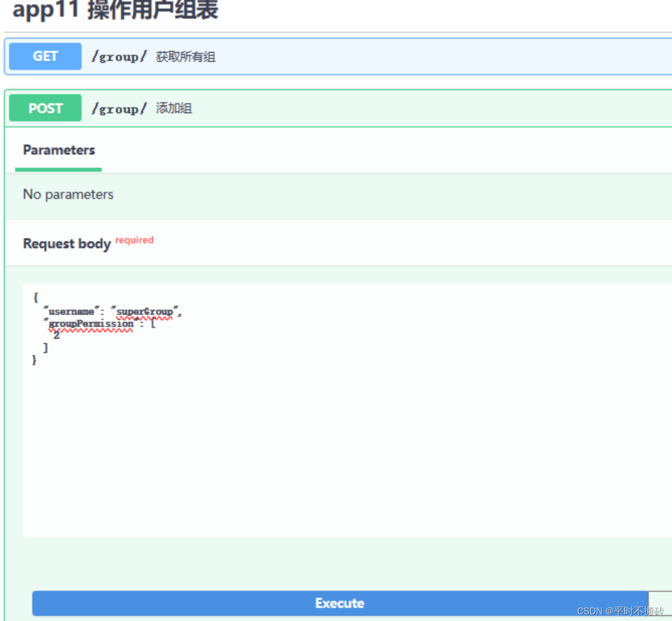Click the 添加组 operation title

click(173, 108)
